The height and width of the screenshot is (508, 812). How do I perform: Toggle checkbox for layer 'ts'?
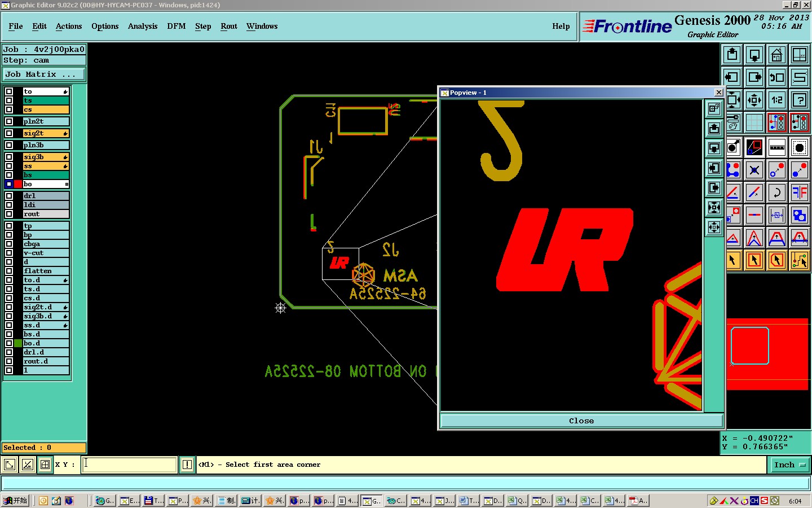9,100
